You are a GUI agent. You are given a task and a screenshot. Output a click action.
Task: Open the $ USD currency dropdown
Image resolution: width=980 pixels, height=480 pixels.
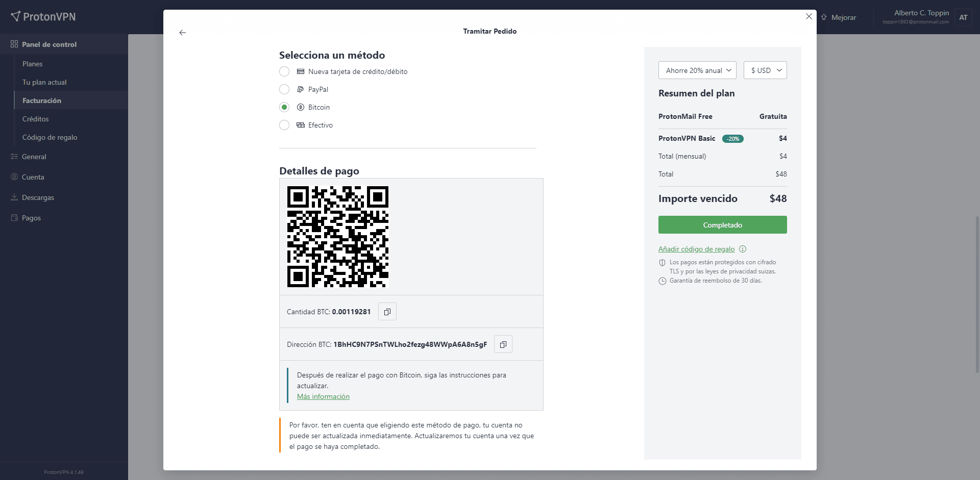coord(765,70)
